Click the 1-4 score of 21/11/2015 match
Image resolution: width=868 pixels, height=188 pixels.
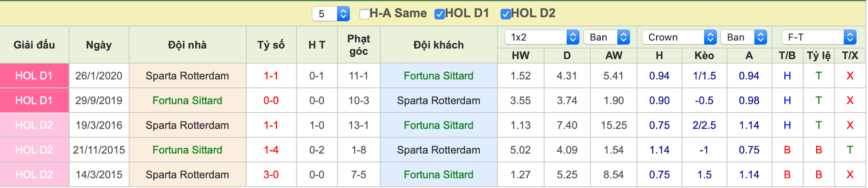pyautogui.click(x=271, y=150)
